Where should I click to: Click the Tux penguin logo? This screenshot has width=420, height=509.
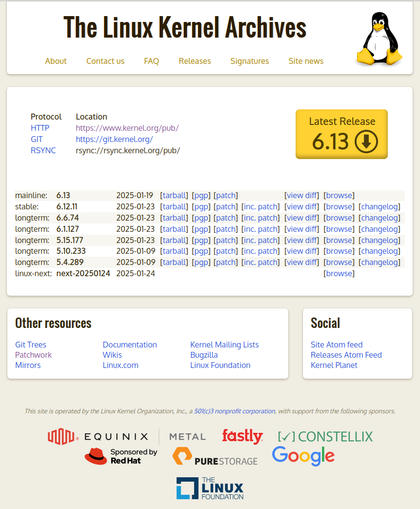[379, 40]
